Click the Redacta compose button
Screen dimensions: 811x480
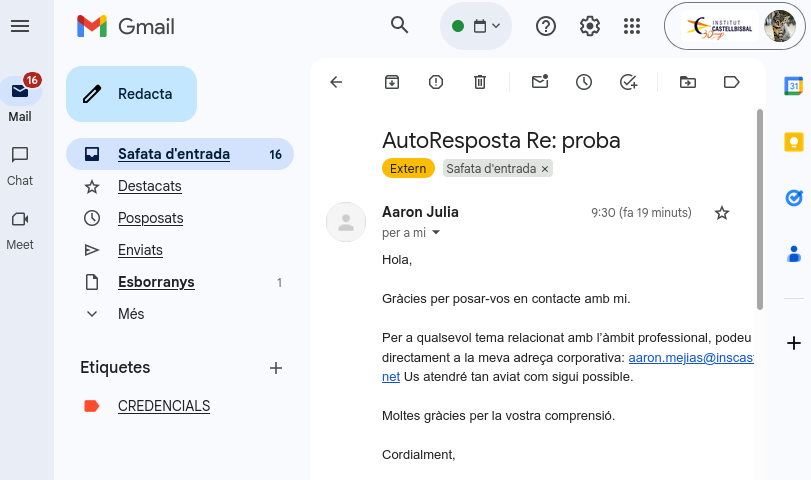click(x=131, y=94)
